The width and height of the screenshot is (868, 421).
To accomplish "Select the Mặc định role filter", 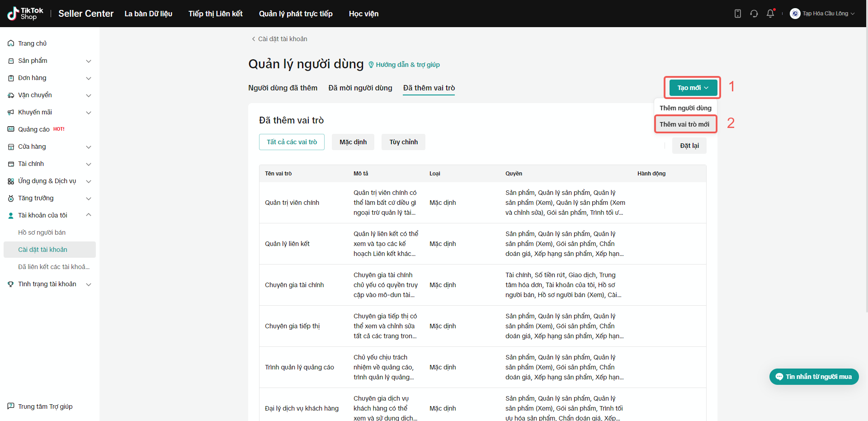I will click(x=353, y=142).
